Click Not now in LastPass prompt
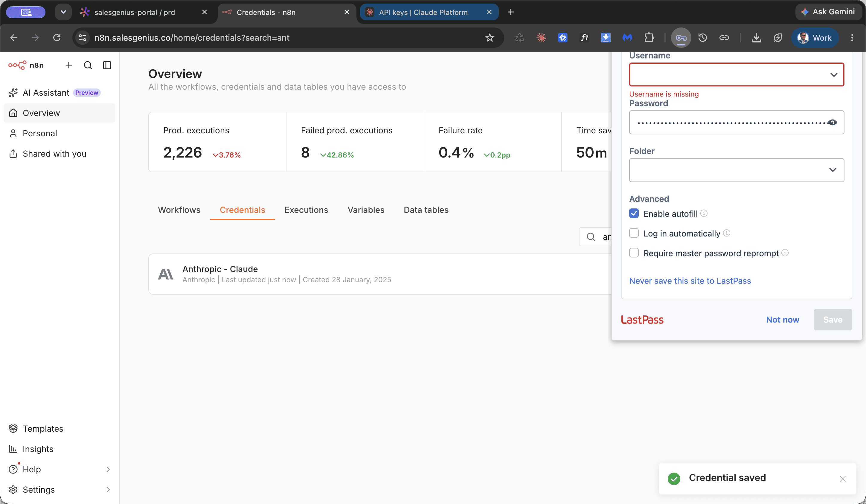 tap(783, 320)
